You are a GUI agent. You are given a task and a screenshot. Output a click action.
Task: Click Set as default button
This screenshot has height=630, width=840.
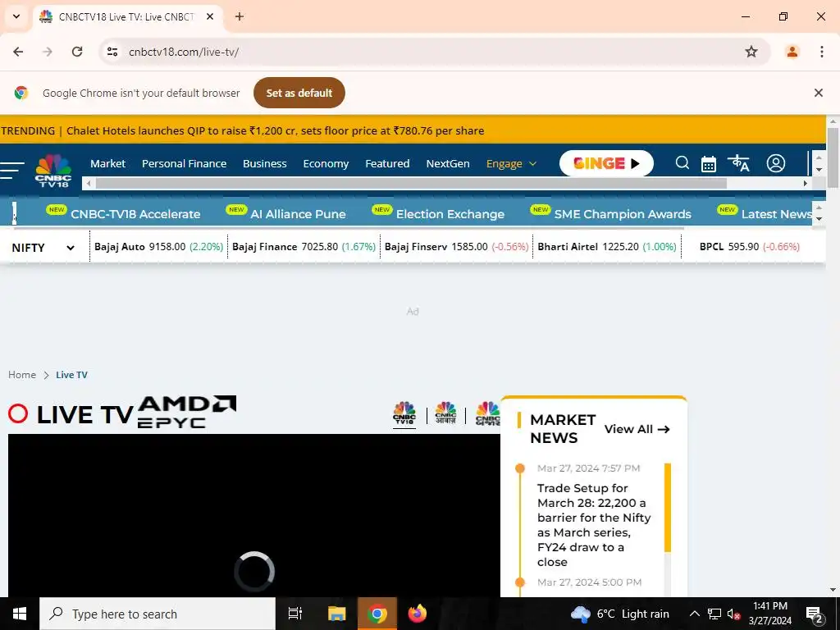pyautogui.click(x=299, y=93)
